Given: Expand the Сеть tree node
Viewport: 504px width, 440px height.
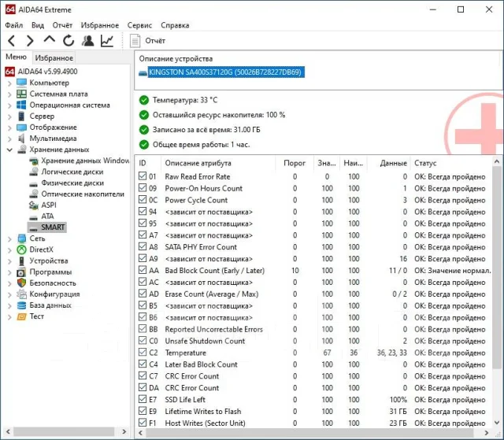Looking at the screenshot, I should (x=9, y=239).
